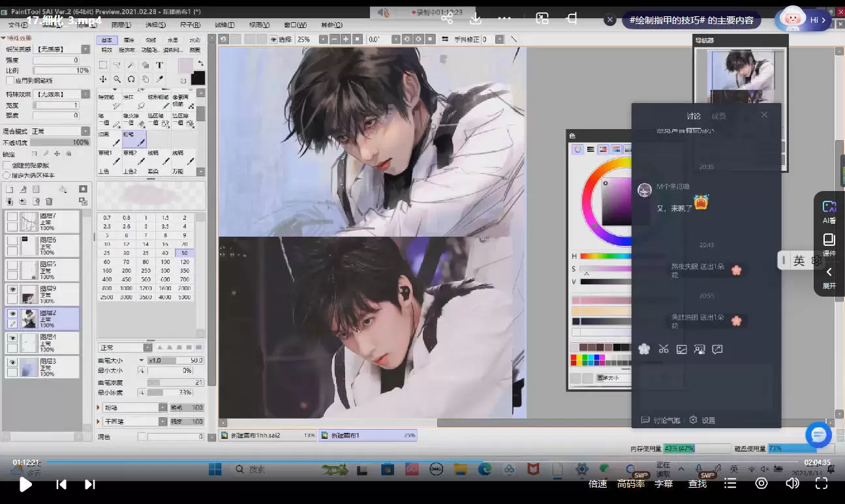Screen dimensions: 845x504
Task: Click the download icon in video overlay
Action: (476, 18)
